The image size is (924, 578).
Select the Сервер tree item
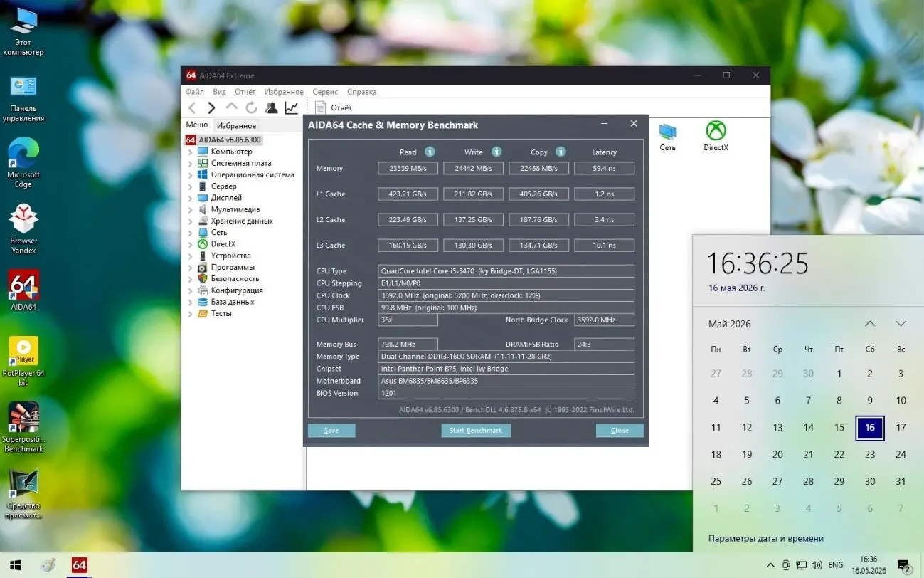click(x=223, y=186)
